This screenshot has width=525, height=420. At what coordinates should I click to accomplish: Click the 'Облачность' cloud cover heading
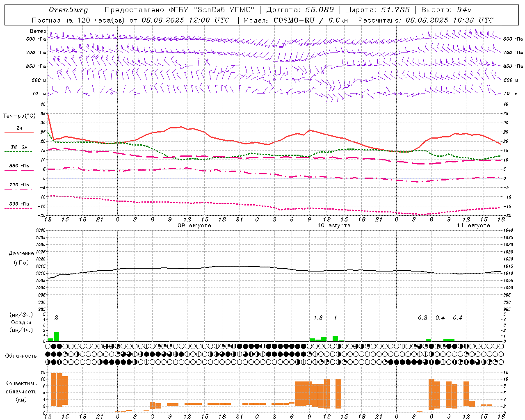(21, 356)
